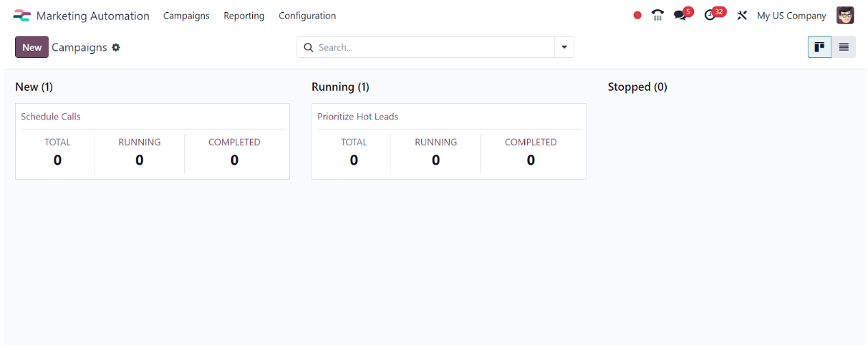Switch to the List view
868x345 pixels.
(x=844, y=47)
